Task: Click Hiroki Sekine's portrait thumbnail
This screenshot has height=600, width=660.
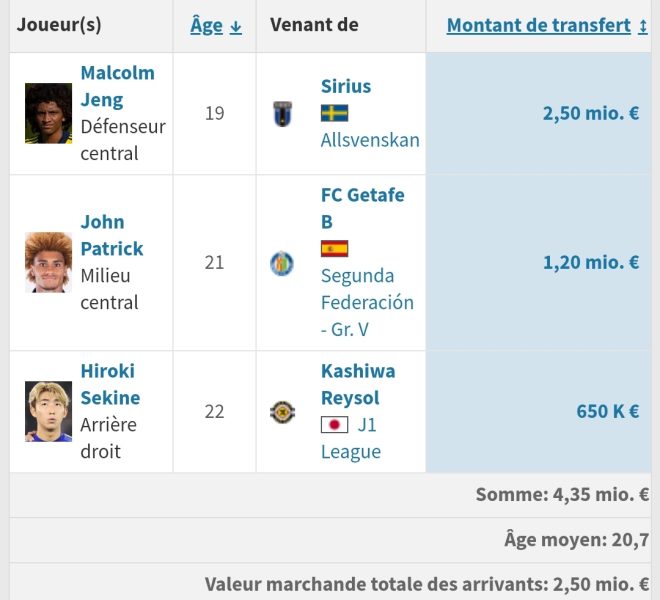Action: click(x=48, y=411)
